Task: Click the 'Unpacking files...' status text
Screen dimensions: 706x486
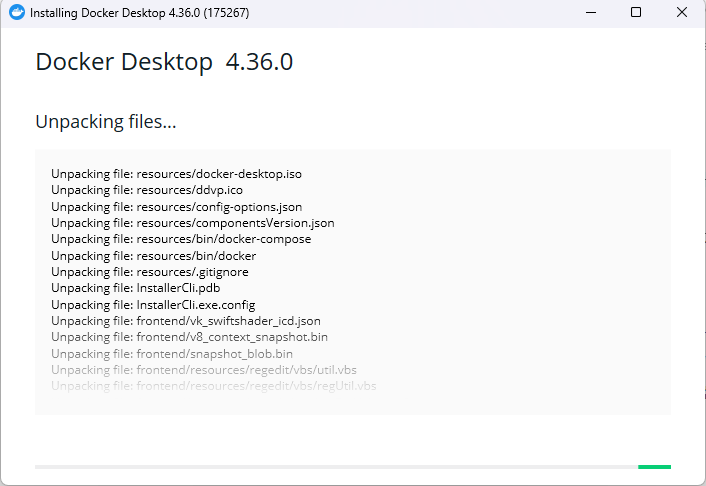Action: [106, 122]
